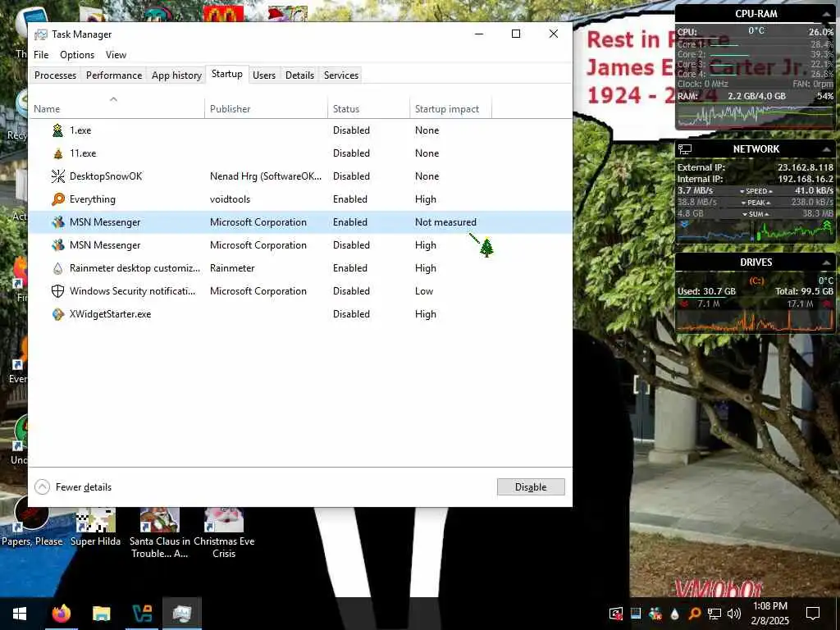Collapse the NETWORK widget with its arrow
Image resolution: width=840 pixels, height=630 pixels.
(826, 149)
